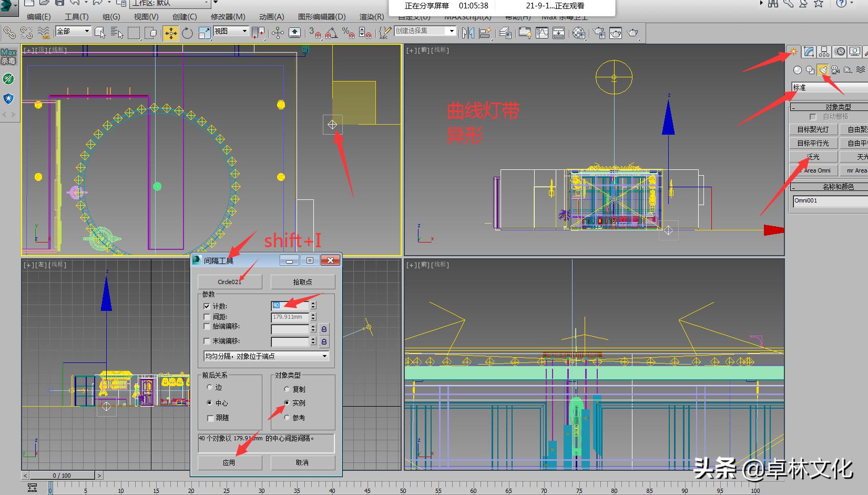The width and height of the screenshot is (868, 495).
Task: Open the Modify panel tab
Action: pos(809,52)
